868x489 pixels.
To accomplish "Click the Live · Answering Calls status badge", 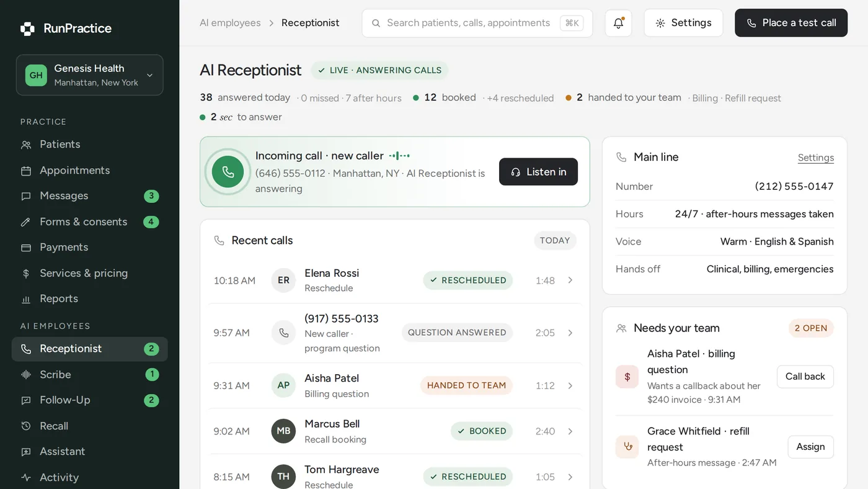I will pos(379,71).
